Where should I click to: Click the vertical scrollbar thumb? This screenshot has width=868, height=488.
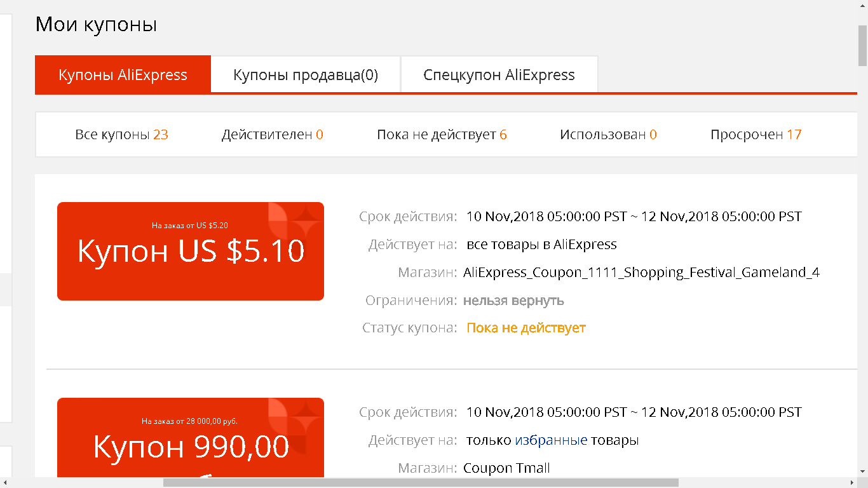point(862,46)
